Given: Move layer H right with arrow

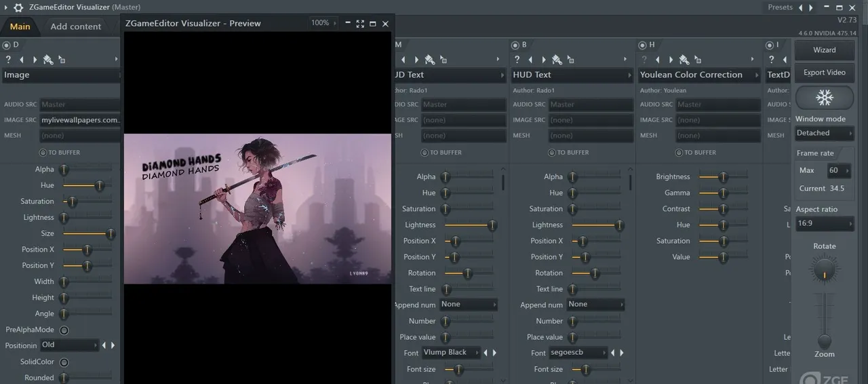Looking at the screenshot, I should click(671, 60).
